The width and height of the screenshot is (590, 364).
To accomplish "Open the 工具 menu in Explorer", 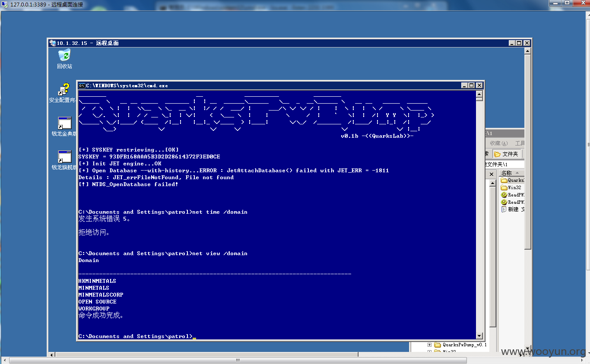I will click(x=520, y=143).
